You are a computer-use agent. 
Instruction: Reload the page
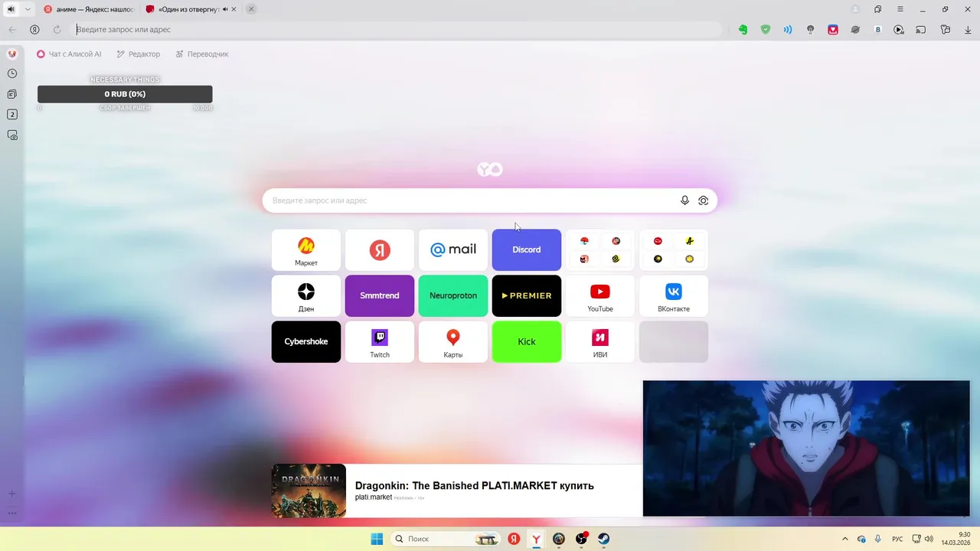pos(57,30)
